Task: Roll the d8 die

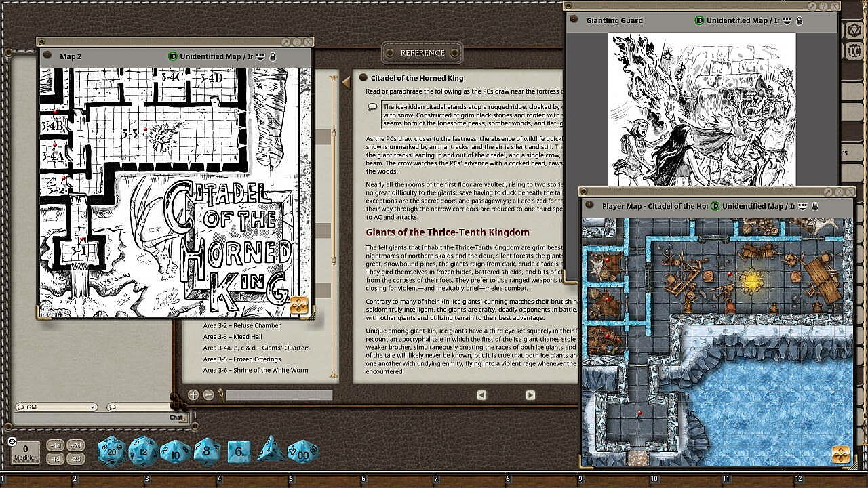Action: pyautogui.click(x=207, y=451)
